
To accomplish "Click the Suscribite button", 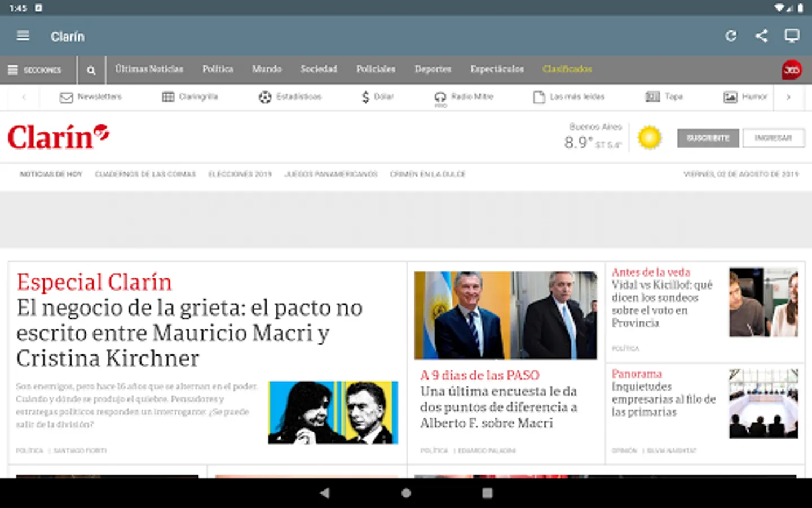I will click(x=708, y=138).
